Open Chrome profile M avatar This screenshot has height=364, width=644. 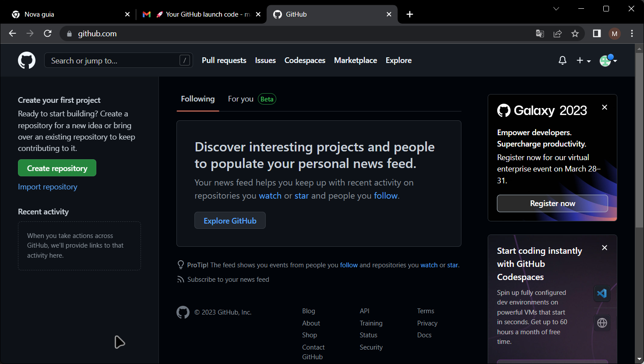point(615,34)
